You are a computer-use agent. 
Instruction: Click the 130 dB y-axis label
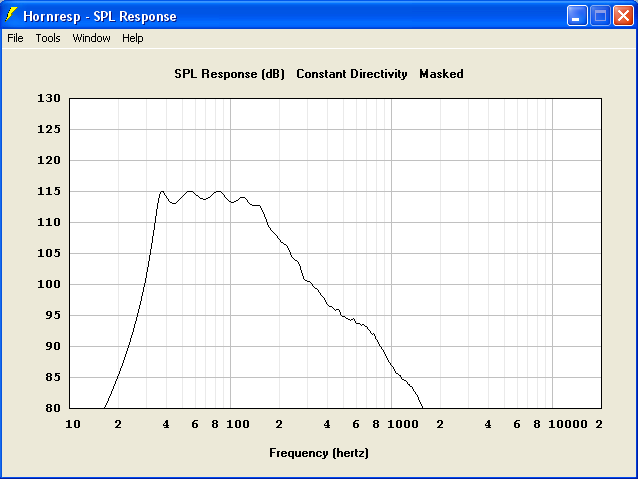49,98
